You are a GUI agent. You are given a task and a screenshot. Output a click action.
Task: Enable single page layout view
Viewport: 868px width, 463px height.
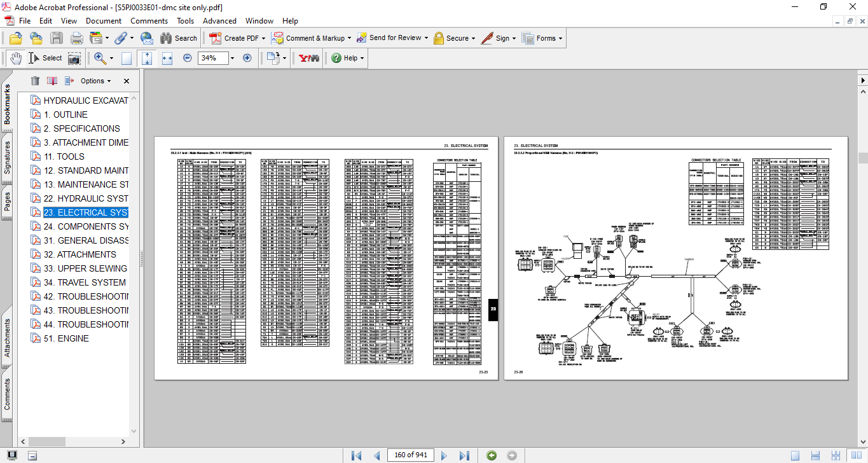(x=794, y=455)
